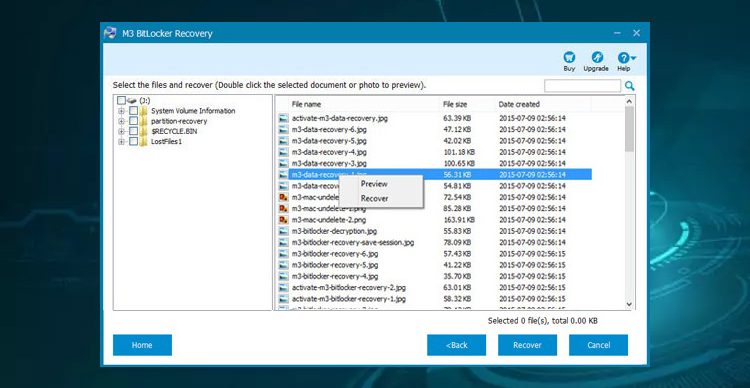Image resolution: width=750 pixels, height=388 pixels.
Task: Select file m3-bitlocker-recovery-save-session.jpg
Action: tap(353, 243)
